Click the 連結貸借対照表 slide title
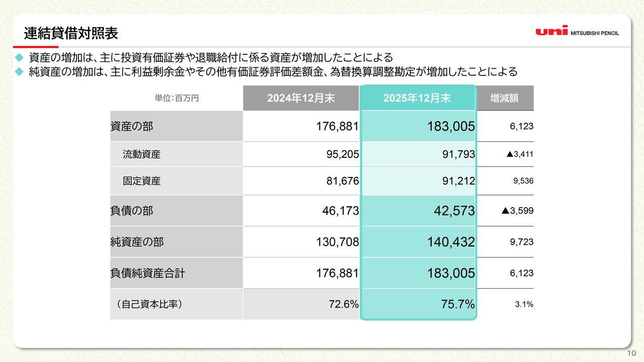This screenshot has height=362, width=644. coord(71,34)
